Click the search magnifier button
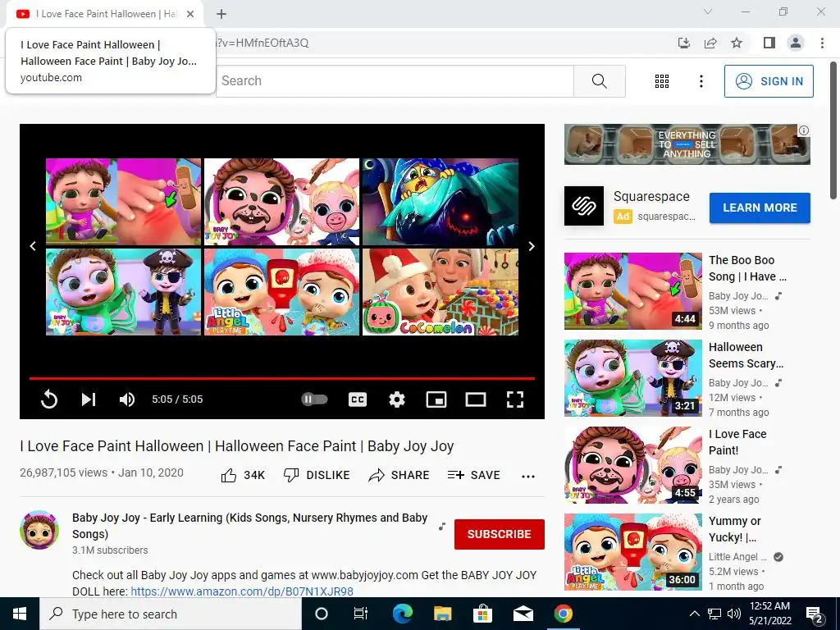840x630 pixels. click(x=600, y=81)
